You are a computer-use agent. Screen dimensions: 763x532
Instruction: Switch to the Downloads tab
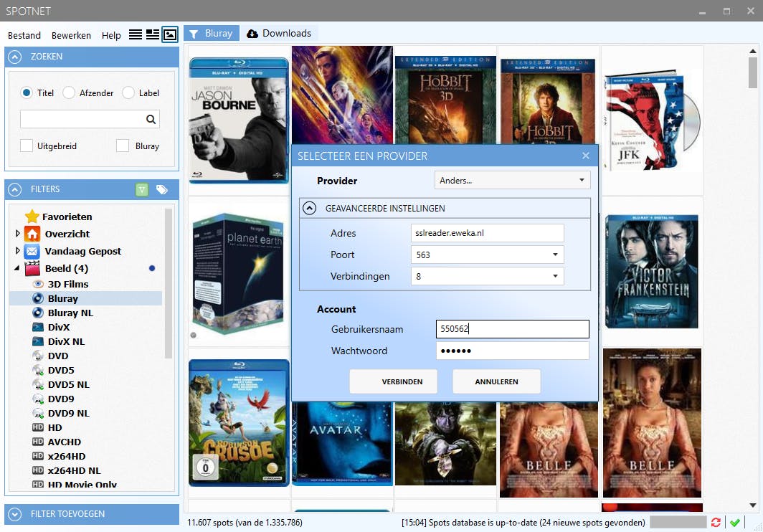click(280, 33)
